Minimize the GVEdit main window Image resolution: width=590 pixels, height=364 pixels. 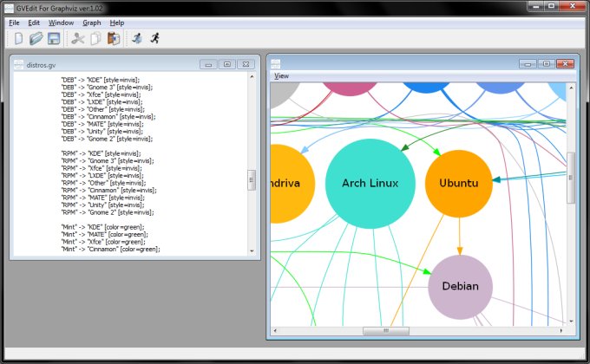click(536, 6)
